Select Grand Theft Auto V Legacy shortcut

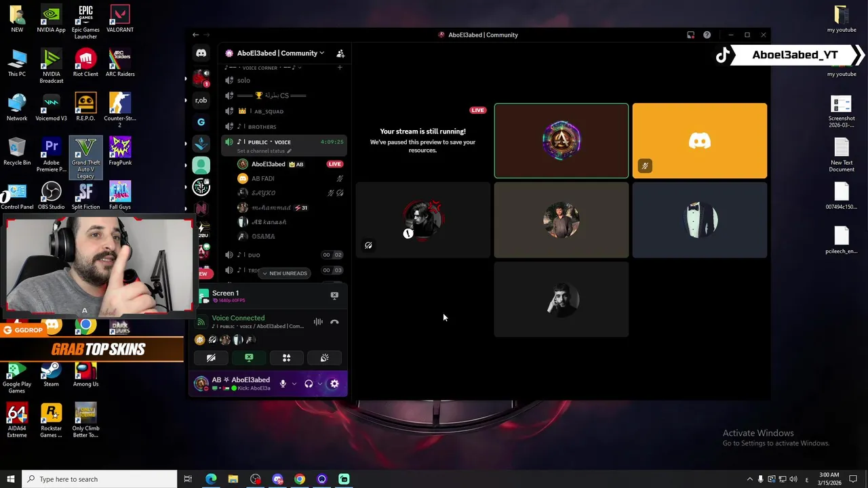85,158
